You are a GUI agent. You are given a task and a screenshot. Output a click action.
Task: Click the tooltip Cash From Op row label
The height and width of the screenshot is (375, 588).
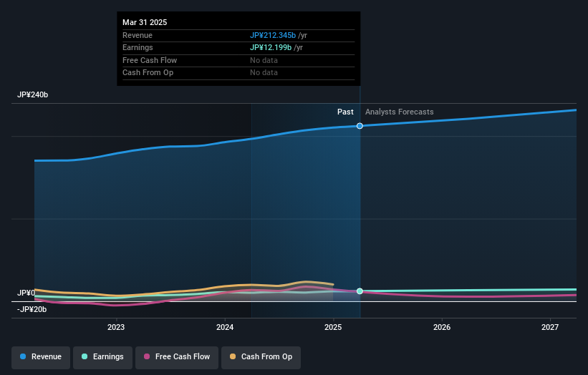coord(148,73)
